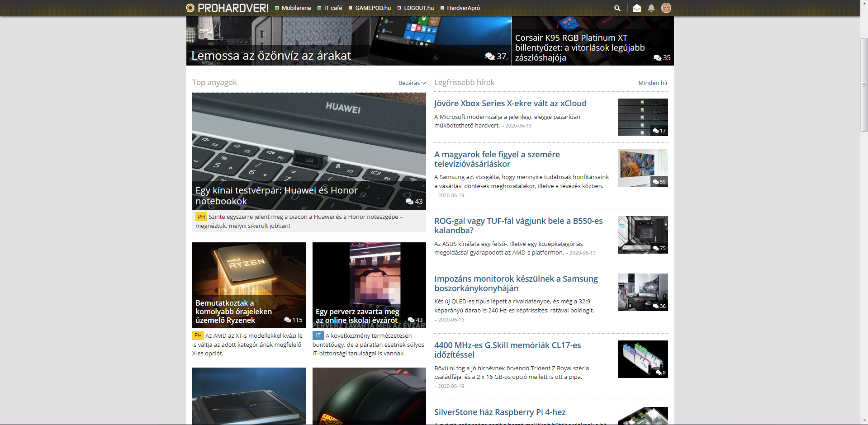Open the G.Skill Trident memory thumbnail
Viewport: 868px width, 425px height.
(x=643, y=359)
